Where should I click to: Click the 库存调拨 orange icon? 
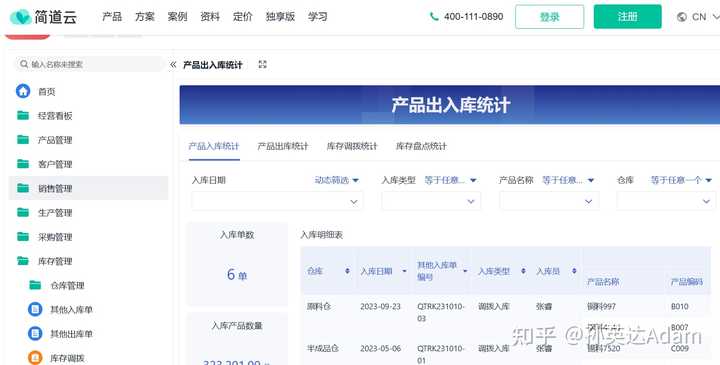35,357
